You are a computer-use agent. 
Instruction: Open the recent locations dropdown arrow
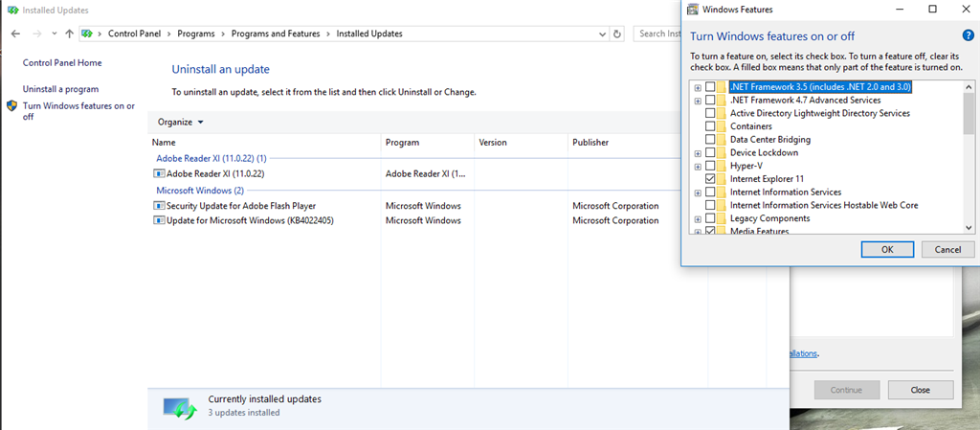(x=55, y=34)
